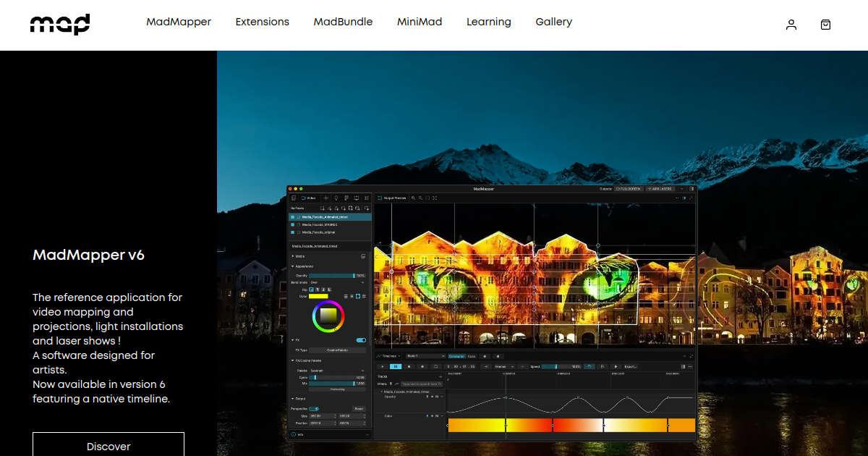The image size is (868, 456).
Task: Collapse the Output section
Action: [292, 399]
